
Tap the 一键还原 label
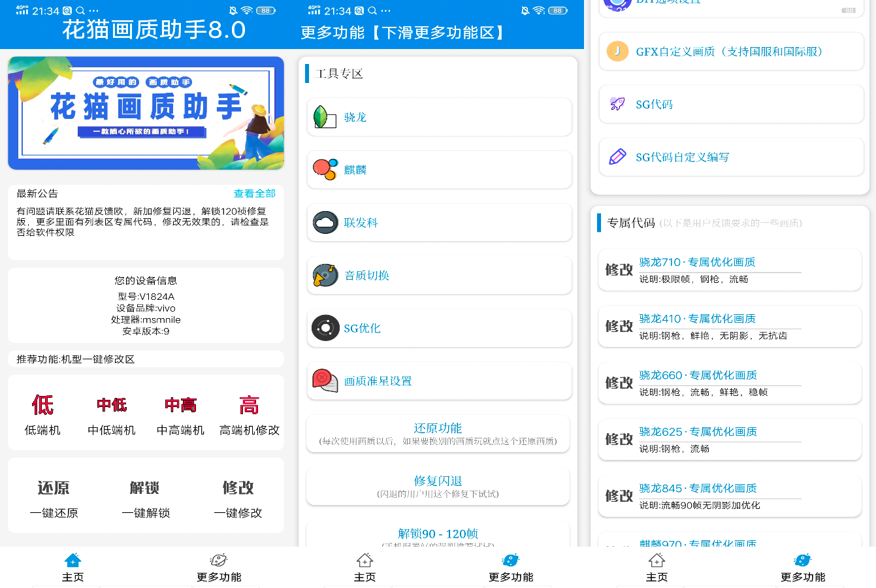point(54,514)
